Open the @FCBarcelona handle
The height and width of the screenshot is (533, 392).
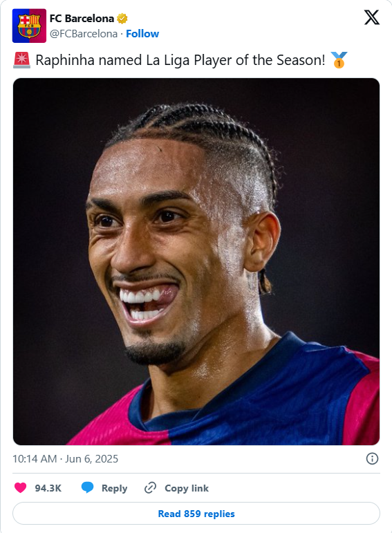84,34
